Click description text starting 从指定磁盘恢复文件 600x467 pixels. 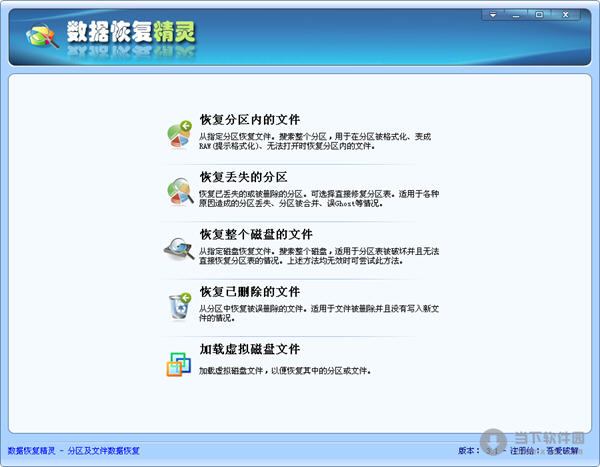[319, 256]
